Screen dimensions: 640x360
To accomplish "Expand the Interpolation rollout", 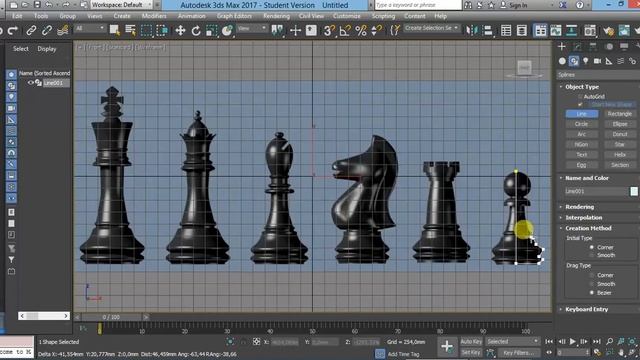I will [x=583, y=218].
